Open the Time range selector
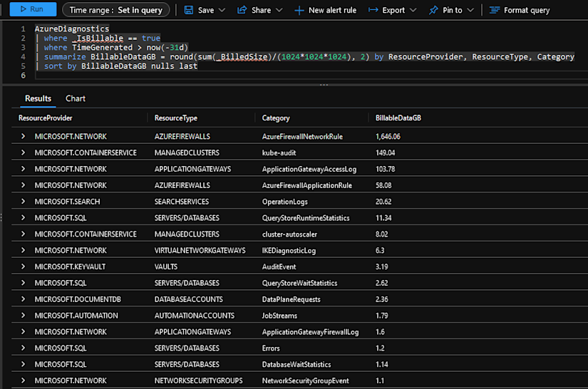 pyautogui.click(x=116, y=10)
